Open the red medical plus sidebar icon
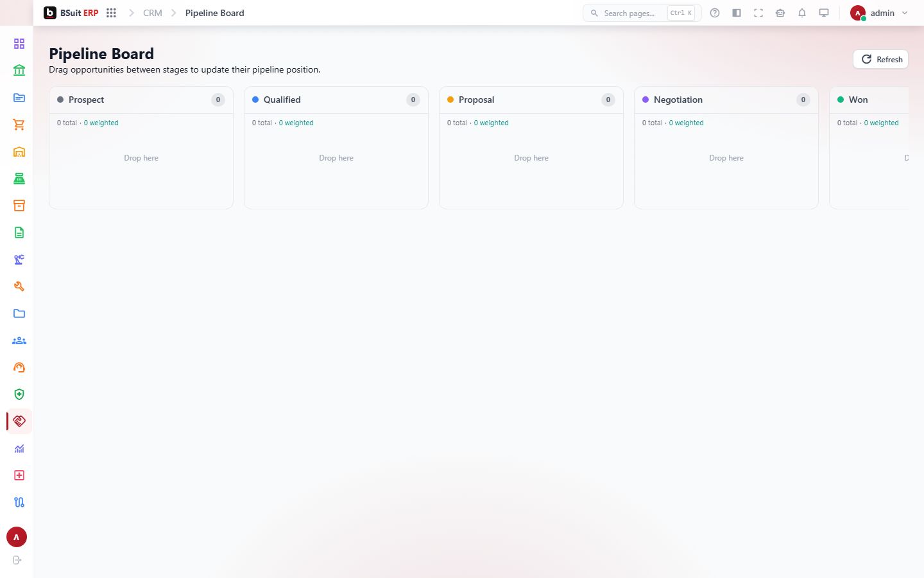 click(19, 475)
